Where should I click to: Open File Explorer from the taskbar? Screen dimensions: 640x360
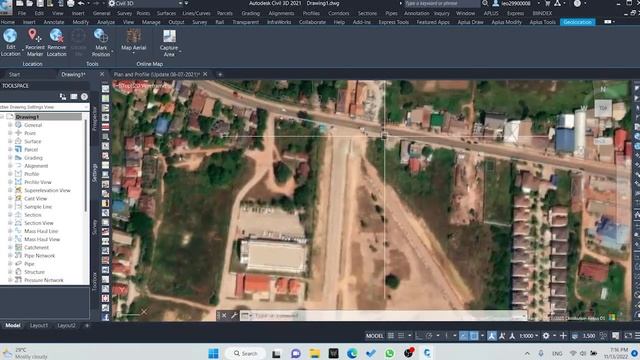314,353
